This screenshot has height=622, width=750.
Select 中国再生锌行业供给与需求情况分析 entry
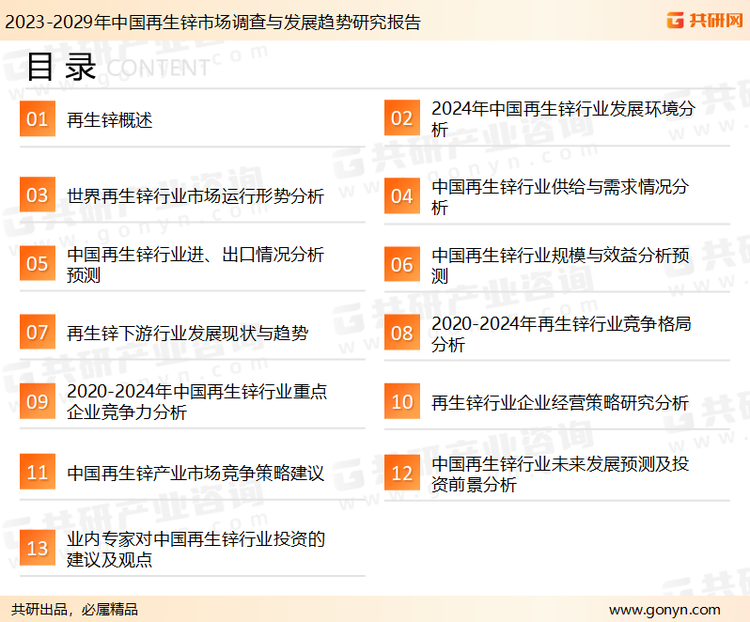tap(560, 197)
